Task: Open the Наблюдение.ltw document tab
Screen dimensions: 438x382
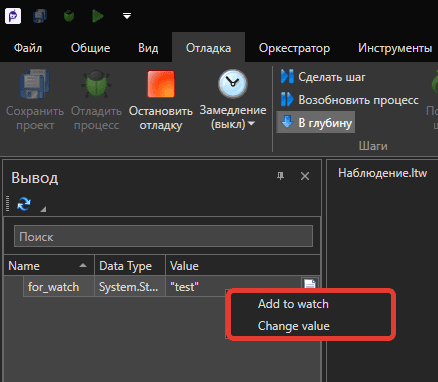Action: tap(382, 173)
